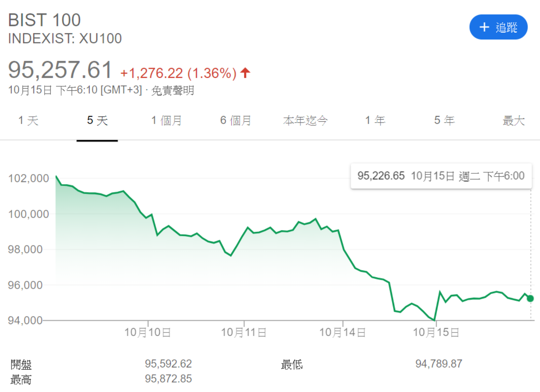Switch to the 5 年 range
The height and width of the screenshot is (392, 540).
(x=444, y=121)
